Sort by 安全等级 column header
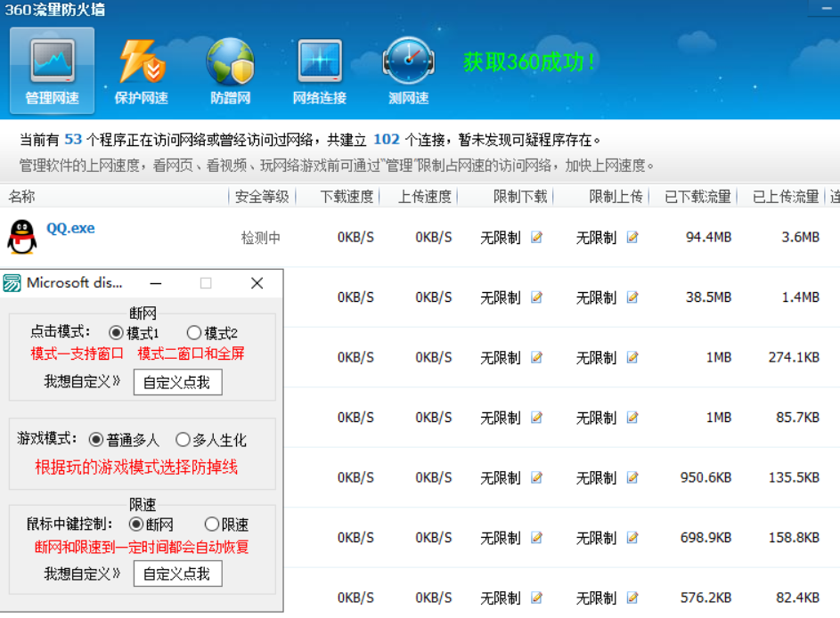 click(262, 197)
